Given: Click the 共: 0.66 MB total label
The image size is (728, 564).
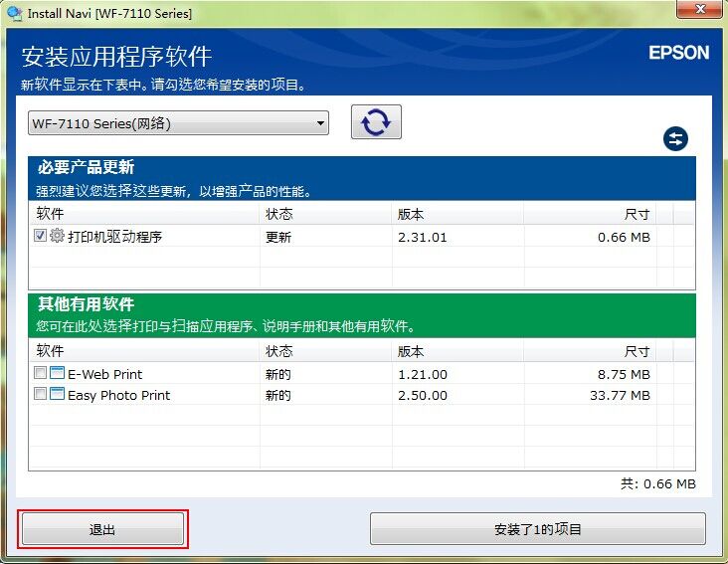Looking at the screenshot, I should click(x=658, y=483).
